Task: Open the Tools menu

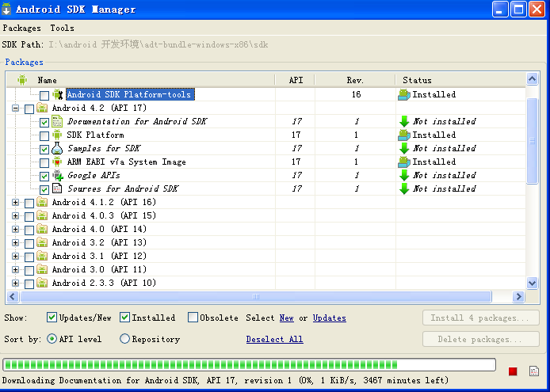Action: click(x=62, y=28)
